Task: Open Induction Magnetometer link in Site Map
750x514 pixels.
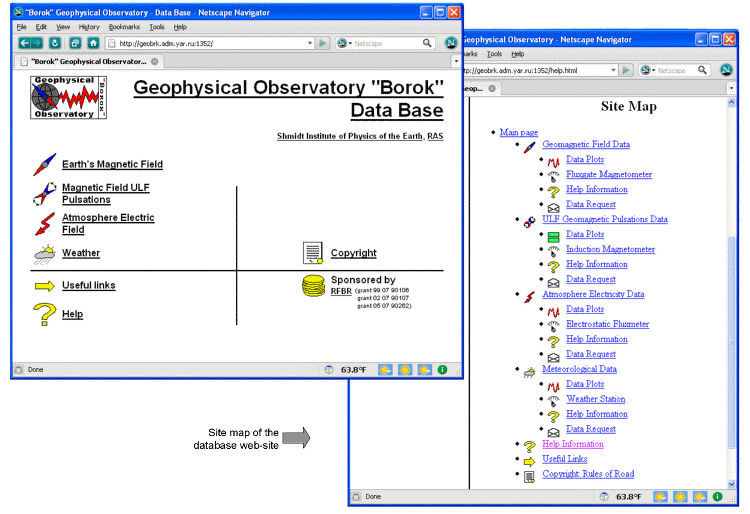Action: click(610, 249)
